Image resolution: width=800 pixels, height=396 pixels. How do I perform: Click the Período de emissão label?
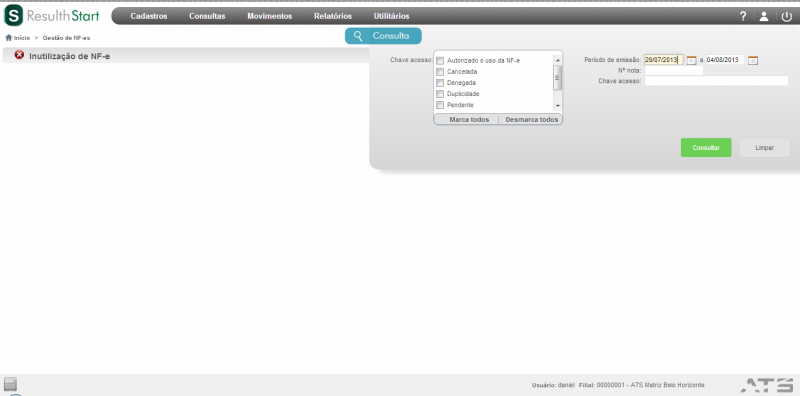613,60
